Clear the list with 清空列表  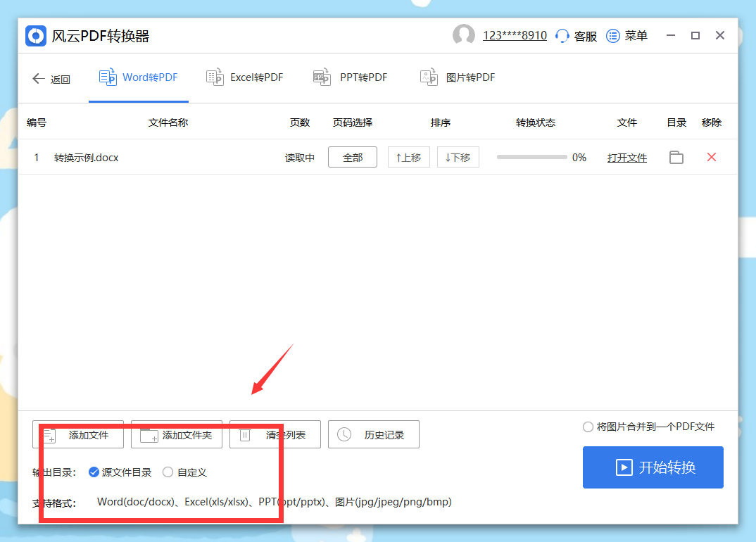click(275, 434)
